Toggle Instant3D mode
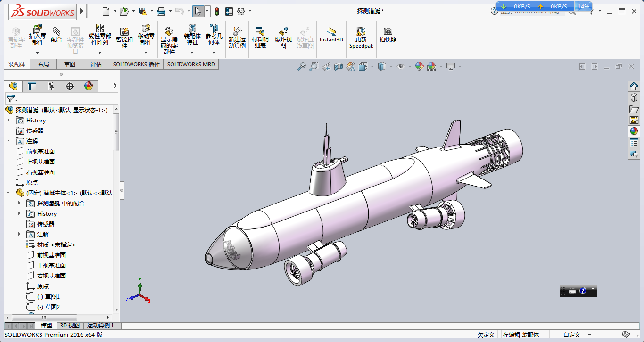This screenshot has height=342, width=644. click(x=331, y=35)
